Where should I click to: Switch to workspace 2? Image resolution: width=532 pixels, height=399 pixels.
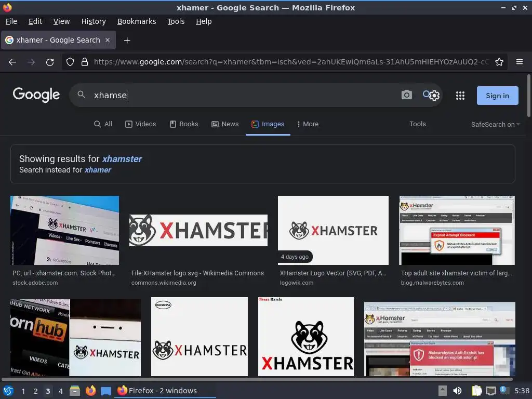(36, 391)
